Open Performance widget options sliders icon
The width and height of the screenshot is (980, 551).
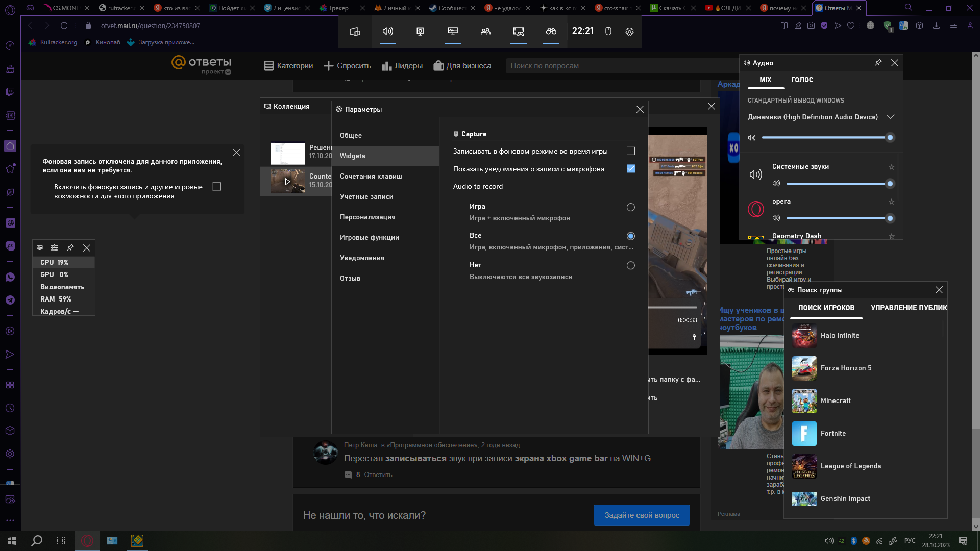[54, 248]
